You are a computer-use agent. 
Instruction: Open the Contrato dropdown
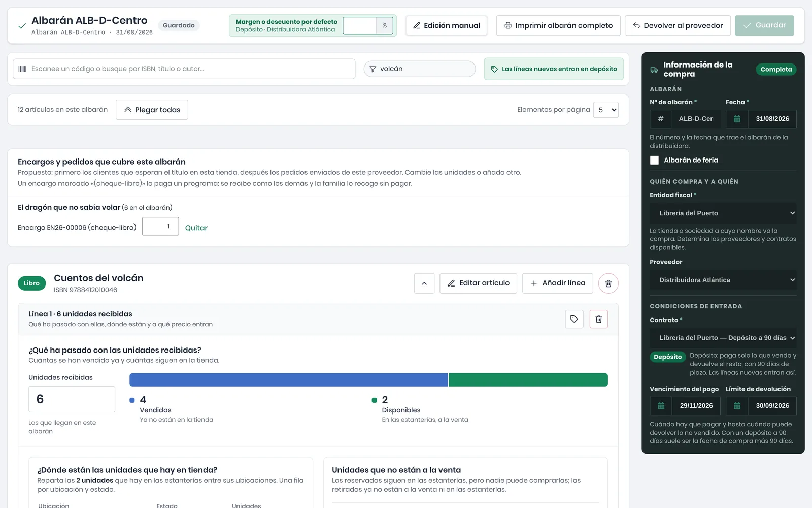723,338
